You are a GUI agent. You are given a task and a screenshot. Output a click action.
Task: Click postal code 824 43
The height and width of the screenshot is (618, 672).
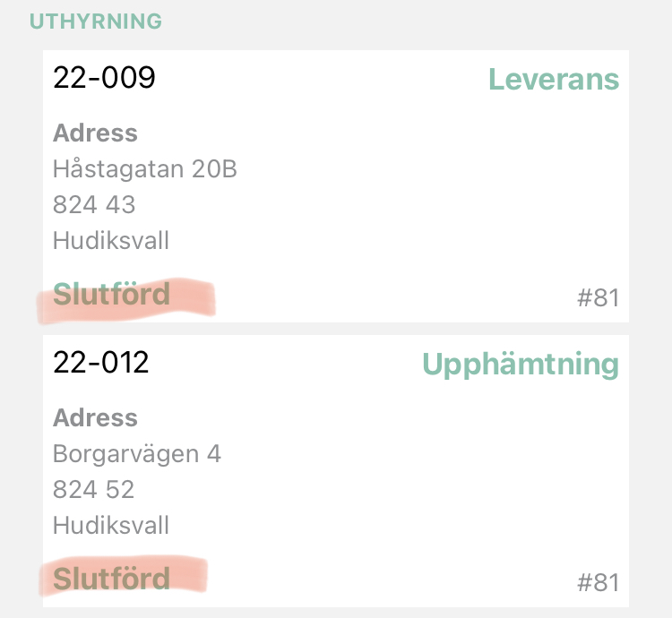pyautogui.click(x=94, y=205)
